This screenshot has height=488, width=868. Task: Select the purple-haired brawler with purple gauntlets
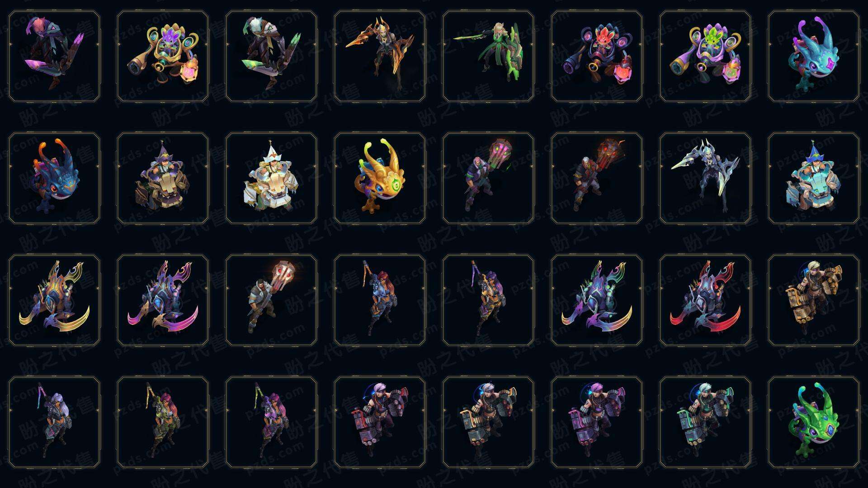[597, 422]
